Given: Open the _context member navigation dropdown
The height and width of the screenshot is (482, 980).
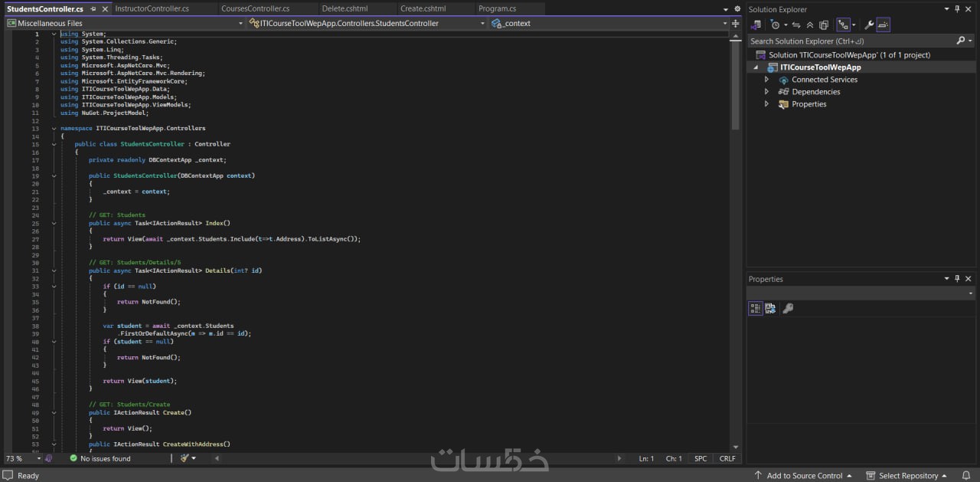Looking at the screenshot, I should point(724,23).
